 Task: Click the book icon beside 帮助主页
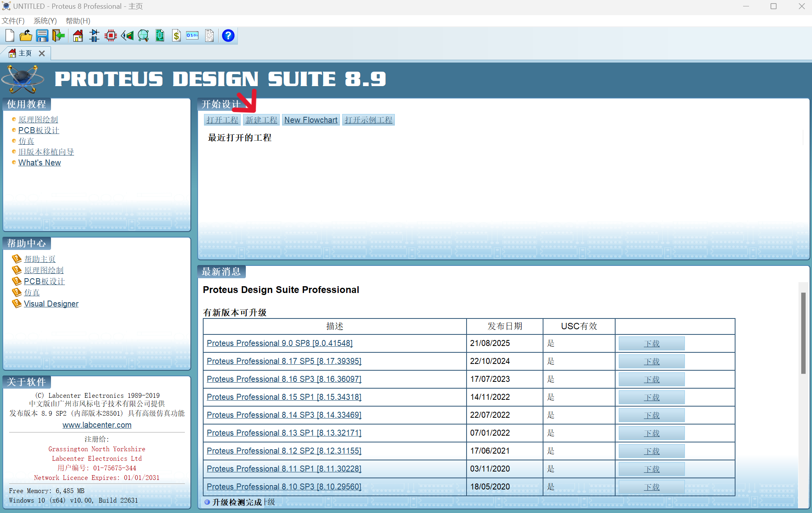[16, 259]
